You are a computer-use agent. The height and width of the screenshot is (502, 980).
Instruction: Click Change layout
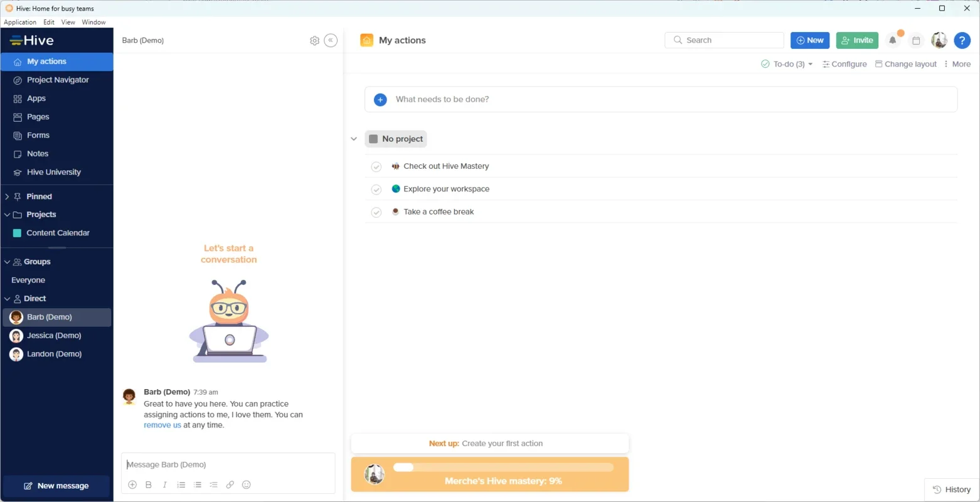[906, 64]
